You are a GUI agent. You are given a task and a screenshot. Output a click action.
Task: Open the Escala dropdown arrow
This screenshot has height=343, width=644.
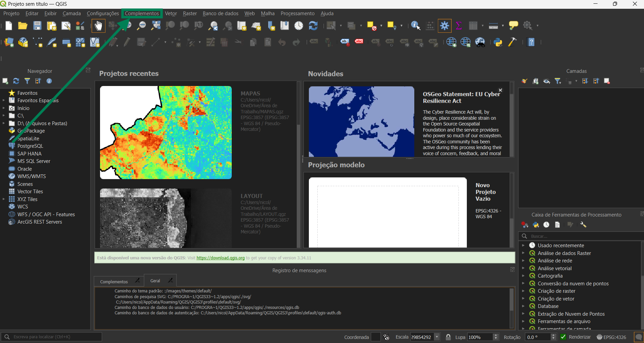click(x=437, y=337)
